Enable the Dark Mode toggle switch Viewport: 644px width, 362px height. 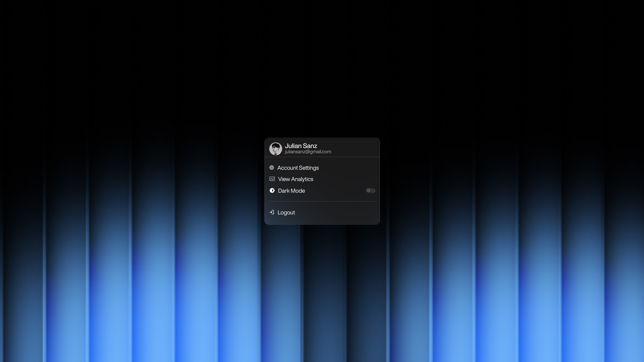[x=371, y=191]
